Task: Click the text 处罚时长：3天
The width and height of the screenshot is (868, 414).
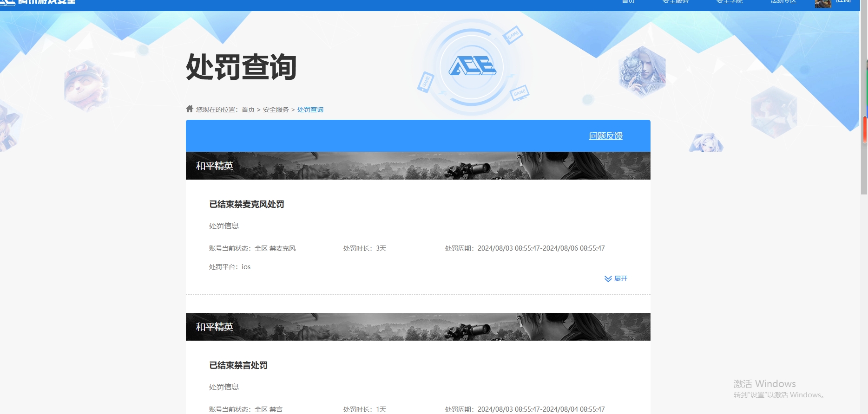Action: point(365,248)
